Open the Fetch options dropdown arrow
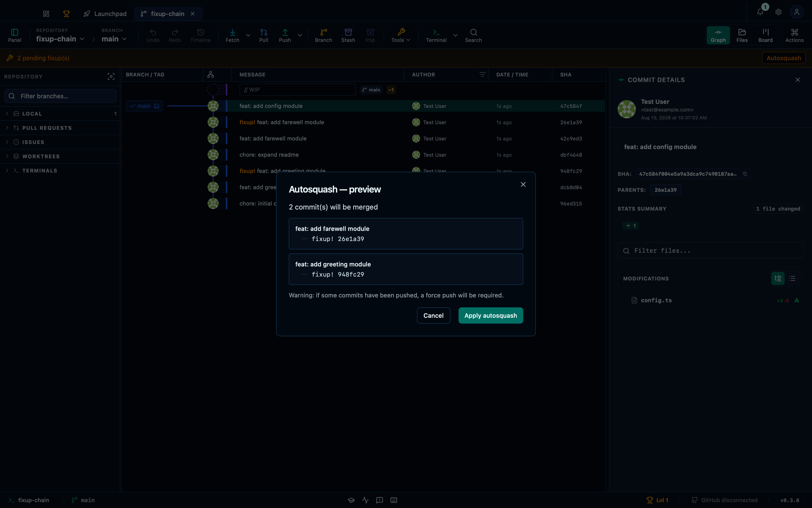 (x=248, y=35)
